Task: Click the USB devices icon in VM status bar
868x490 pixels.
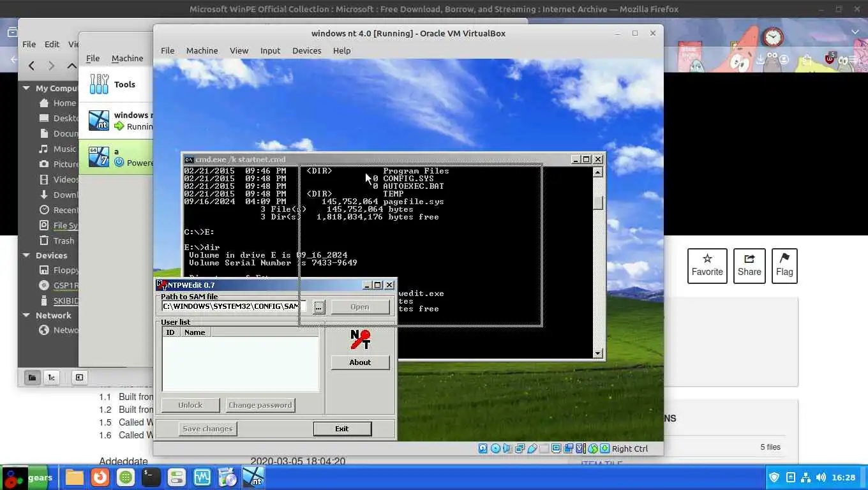Action: [x=532, y=449]
